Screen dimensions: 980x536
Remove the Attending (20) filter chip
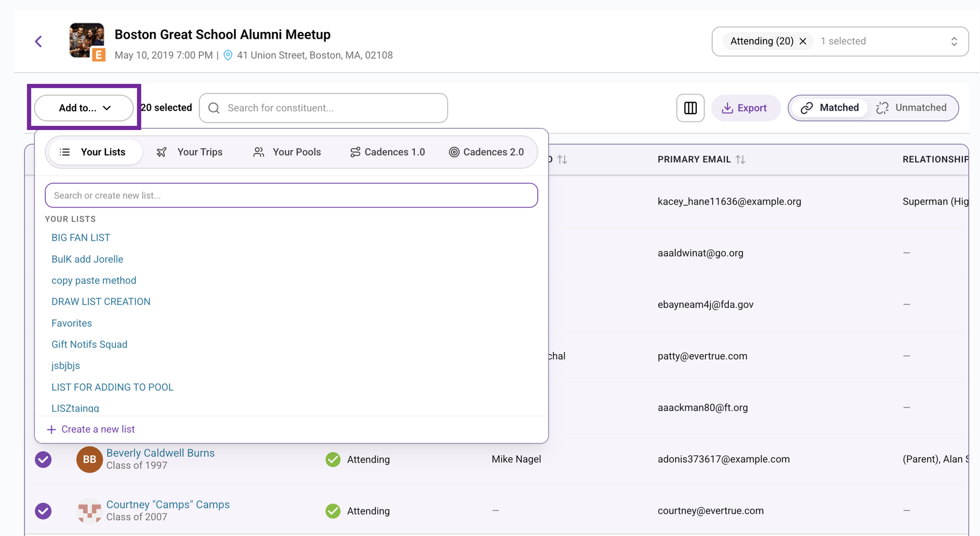(803, 41)
